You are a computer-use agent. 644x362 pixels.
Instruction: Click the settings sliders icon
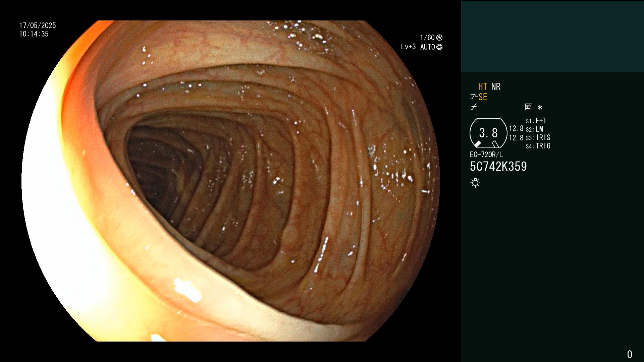coord(529,107)
